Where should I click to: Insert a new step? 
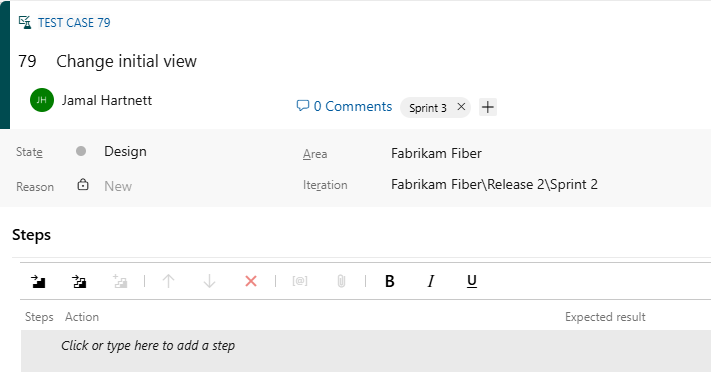point(38,282)
